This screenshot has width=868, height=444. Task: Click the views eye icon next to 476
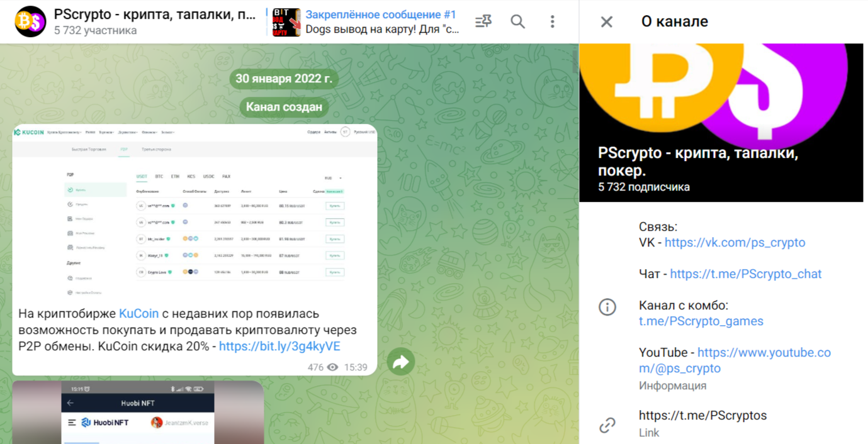[x=332, y=367]
